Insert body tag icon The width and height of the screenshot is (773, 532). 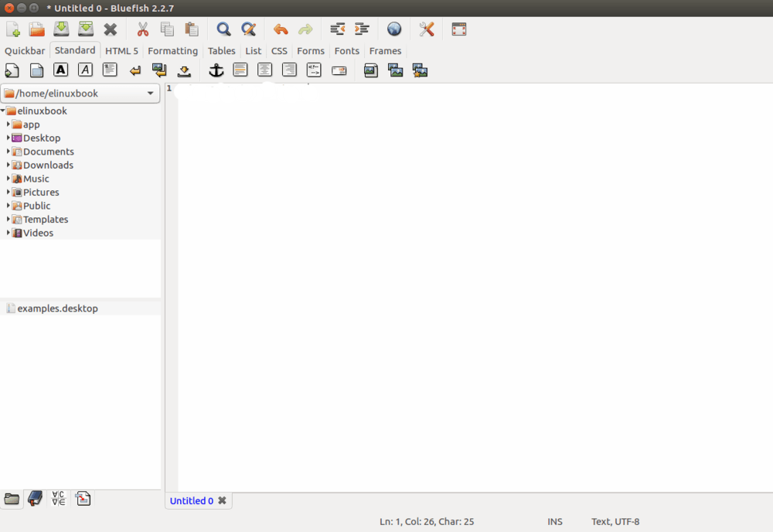click(36, 70)
